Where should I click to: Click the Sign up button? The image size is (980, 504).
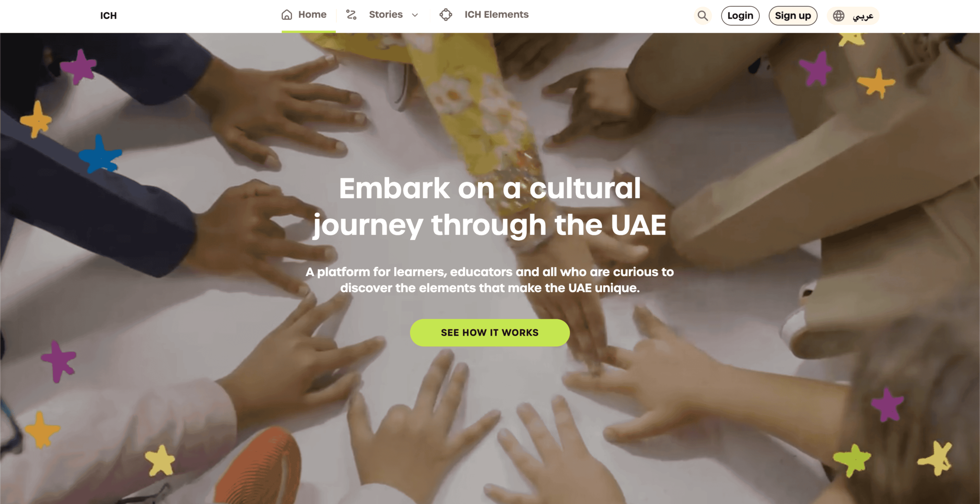tap(793, 15)
